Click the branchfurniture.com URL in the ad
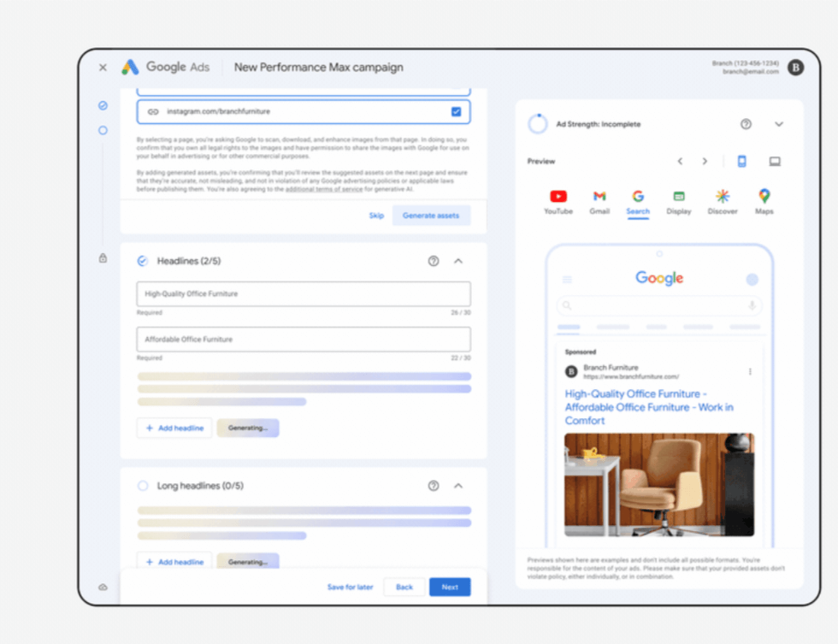Viewport: 838px width, 644px height. coord(631,377)
